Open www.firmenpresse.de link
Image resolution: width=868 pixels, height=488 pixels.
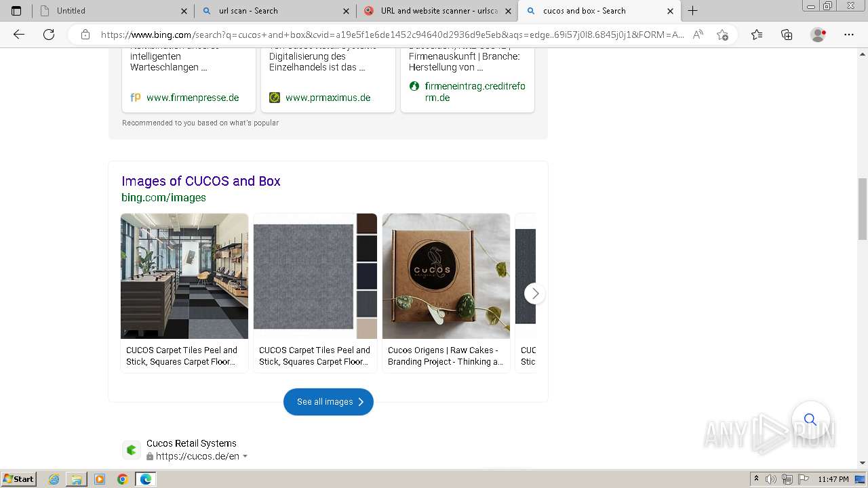(x=193, y=98)
